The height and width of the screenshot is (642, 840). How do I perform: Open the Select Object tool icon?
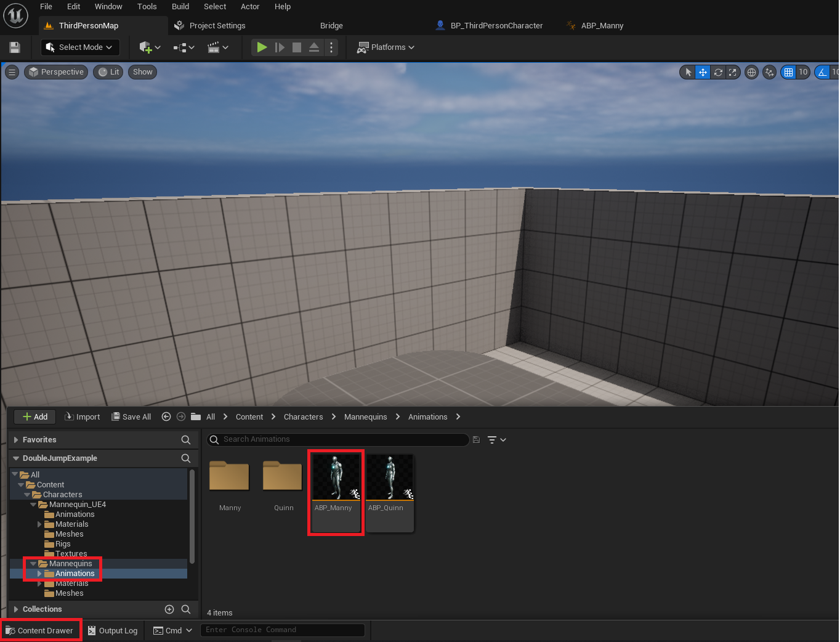(x=687, y=72)
